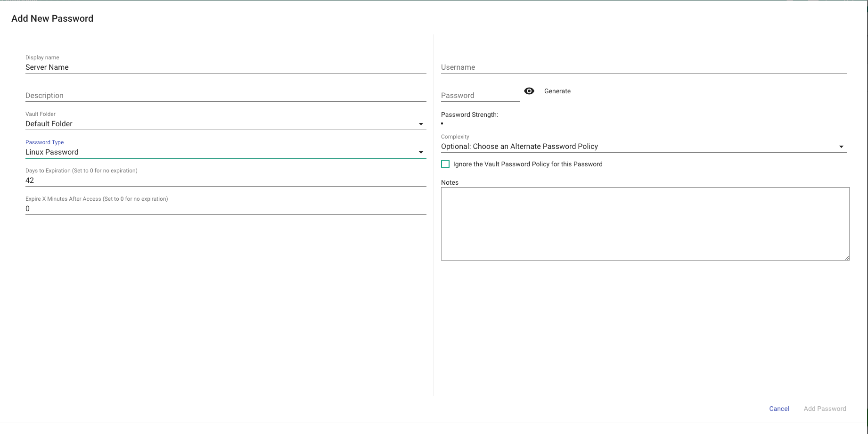868x434 pixels.
Task: Click the Add Password button
Action: pos(825,409)
